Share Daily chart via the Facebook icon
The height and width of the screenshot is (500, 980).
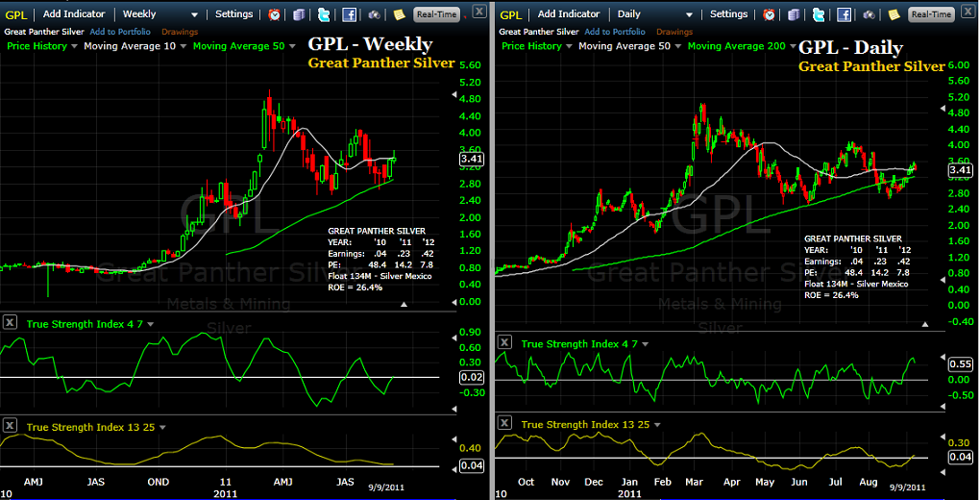pyautogui.click(x=844, y=14)
